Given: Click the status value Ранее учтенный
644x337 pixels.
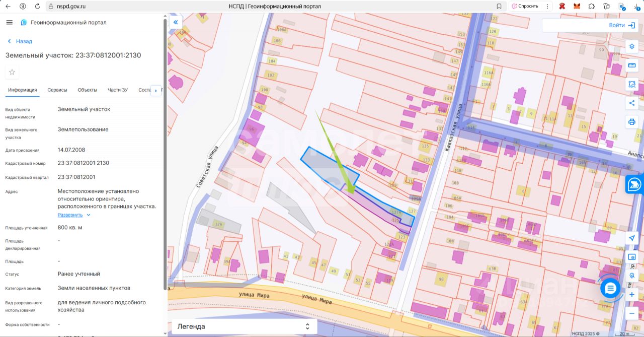Looking at the screenshot, I should (x=79, y=274).
